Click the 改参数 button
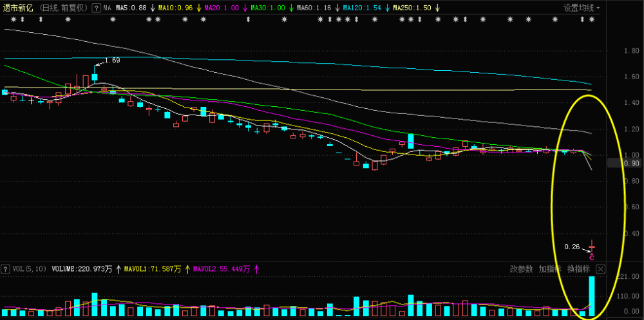Image resolution: width=644 pixels, height=320 pixels. click(x=522, y=270)
